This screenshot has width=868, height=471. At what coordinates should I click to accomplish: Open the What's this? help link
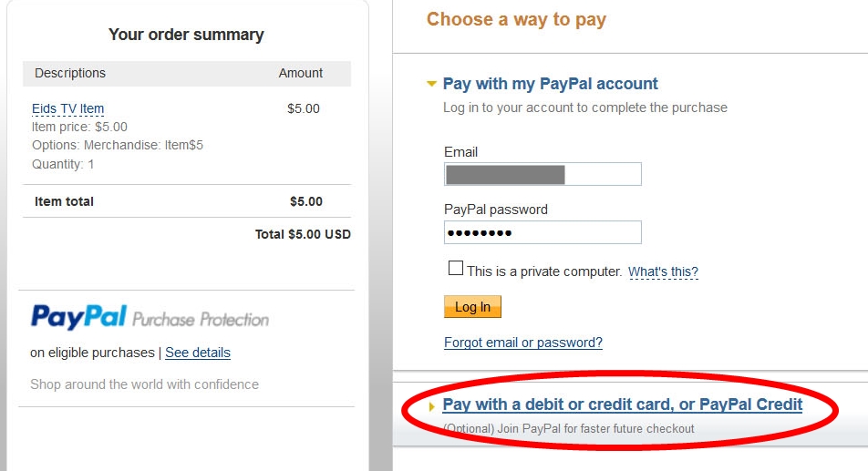click(x=663, y=272)
